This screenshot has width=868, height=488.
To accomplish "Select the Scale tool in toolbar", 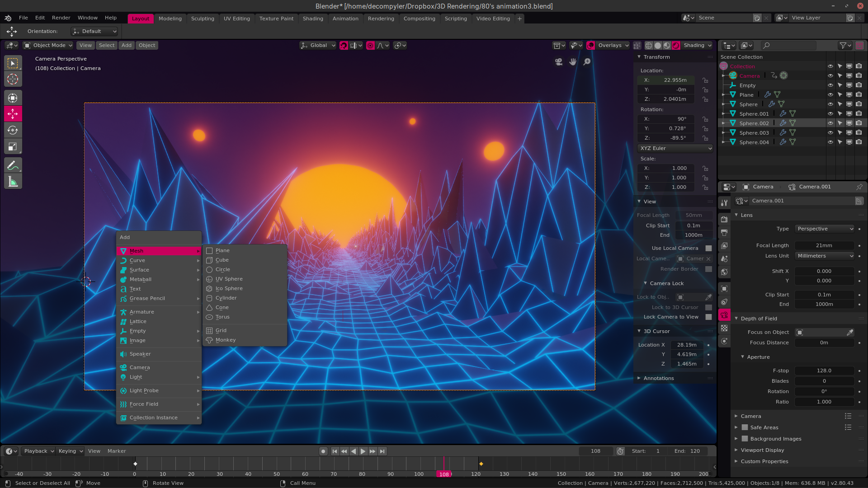I will coord(13,146).
